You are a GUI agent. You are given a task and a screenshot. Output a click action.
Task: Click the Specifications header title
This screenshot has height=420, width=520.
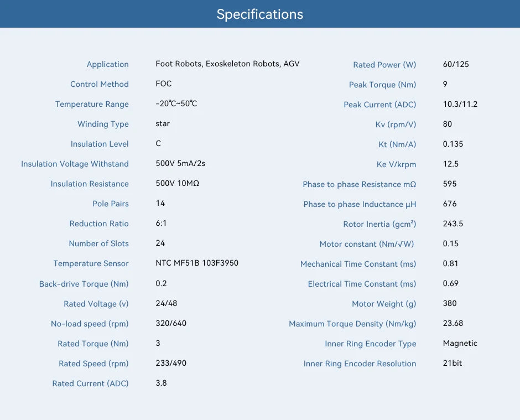259,14
